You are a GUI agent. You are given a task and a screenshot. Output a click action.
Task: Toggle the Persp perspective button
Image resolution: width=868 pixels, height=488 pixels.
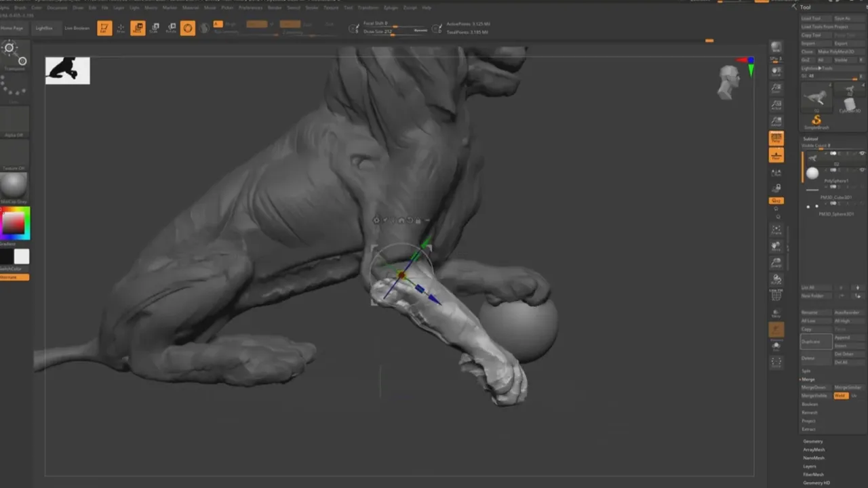tap(776, 138)
